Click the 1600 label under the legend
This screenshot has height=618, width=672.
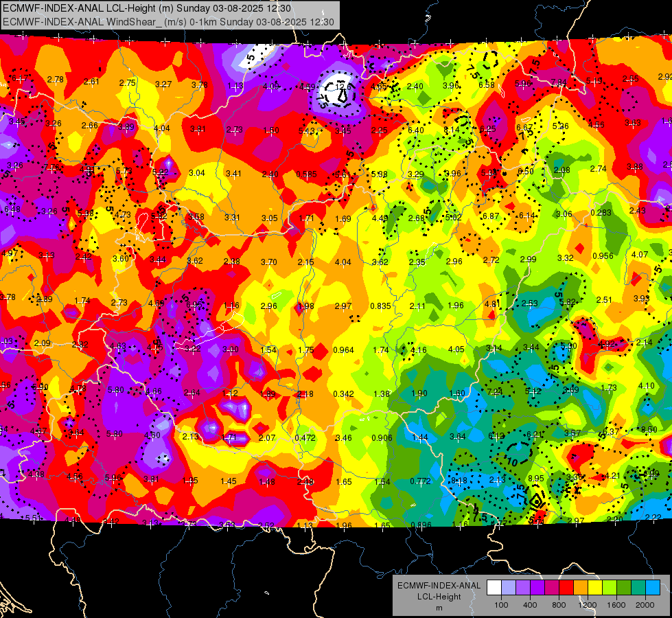[616, 605]
